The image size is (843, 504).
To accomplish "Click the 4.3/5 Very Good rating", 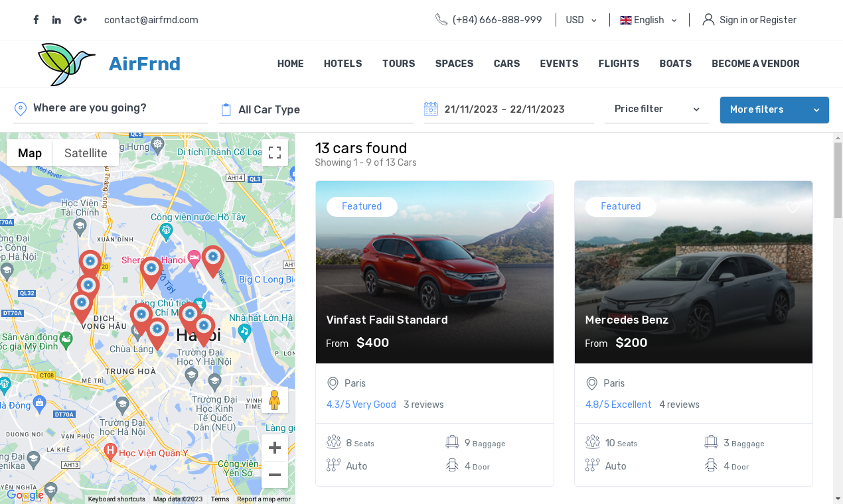I will coord(361,405).
